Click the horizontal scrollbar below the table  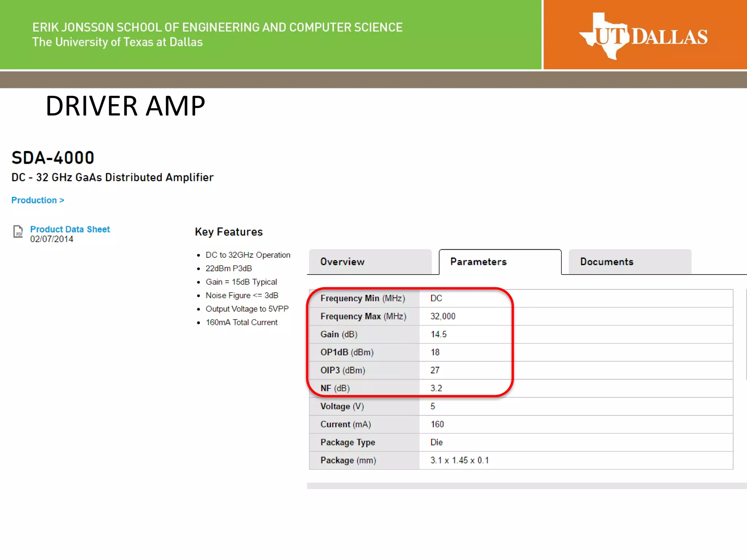pyautogui.click(x=527, y=486)
